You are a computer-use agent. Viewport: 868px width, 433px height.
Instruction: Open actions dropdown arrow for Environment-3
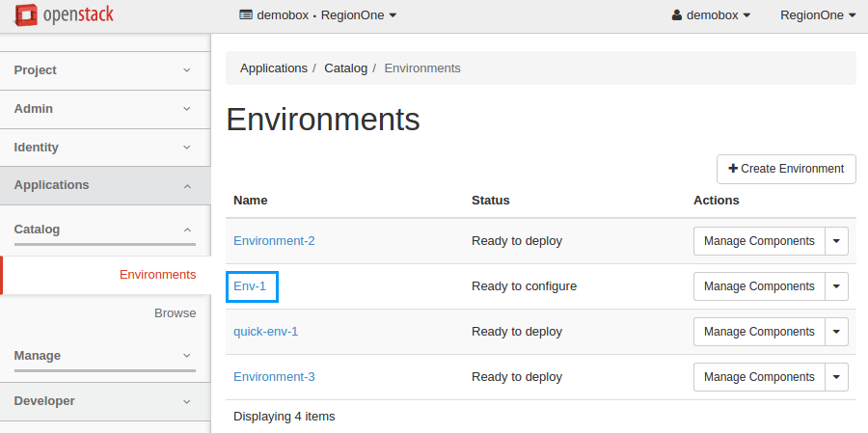(836, 377)
